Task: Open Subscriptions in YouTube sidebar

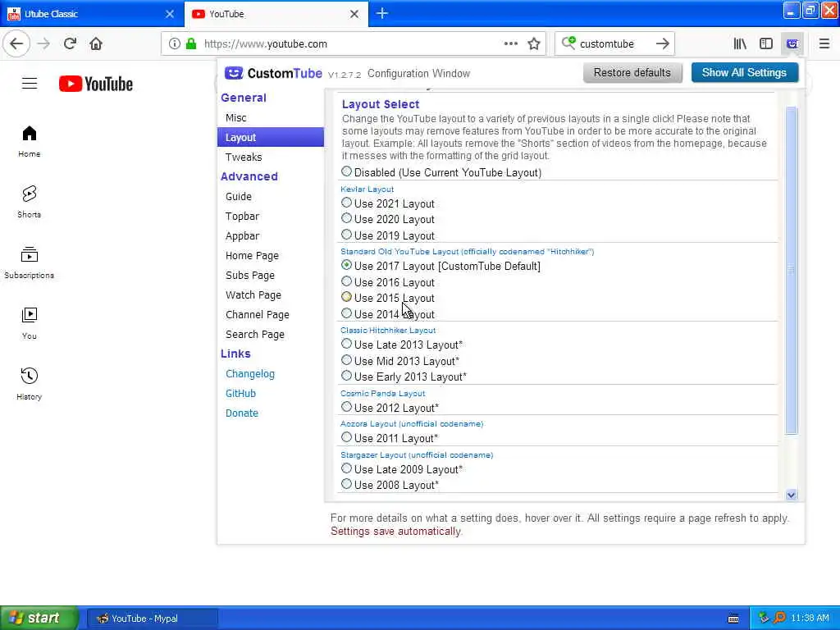Action: 29,262
